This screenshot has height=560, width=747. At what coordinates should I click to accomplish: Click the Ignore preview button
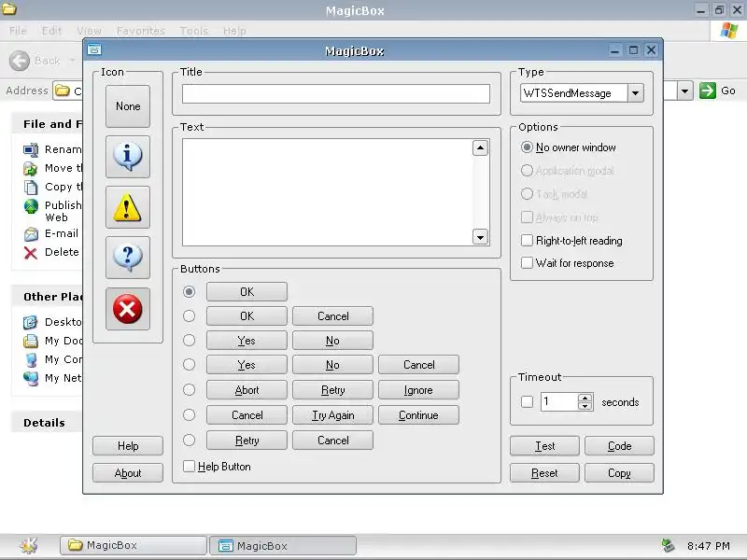pyautogui.click(x=418, y=389)
